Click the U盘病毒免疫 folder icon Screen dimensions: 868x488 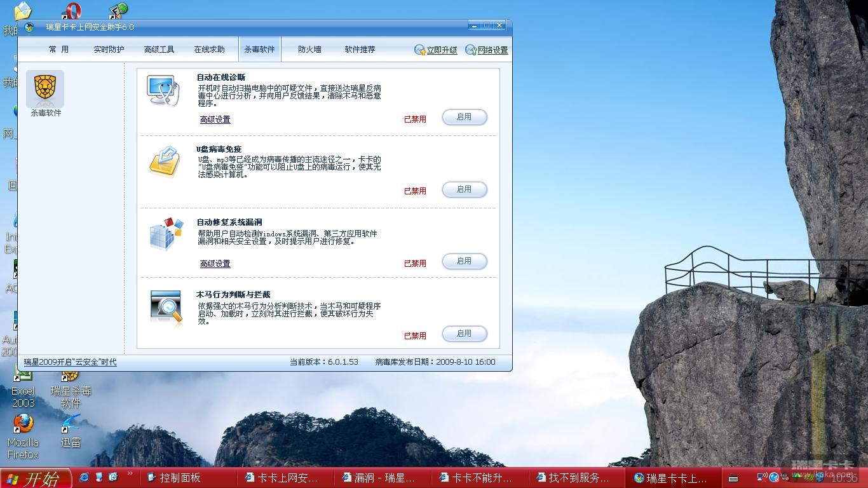click(x=165, y=162)
